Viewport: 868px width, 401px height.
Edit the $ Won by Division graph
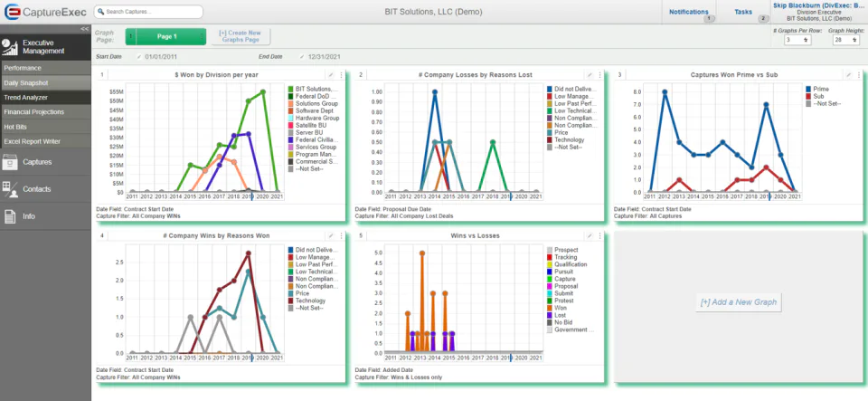coord(331,75)
